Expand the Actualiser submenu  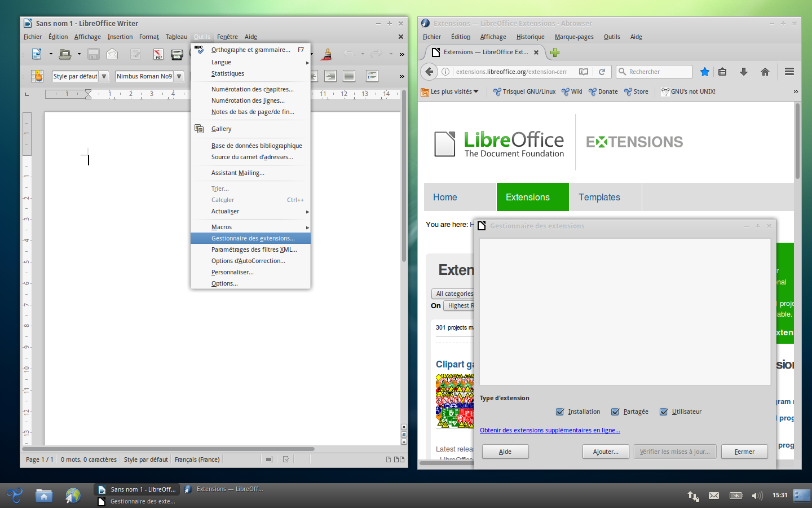(250, 211)
